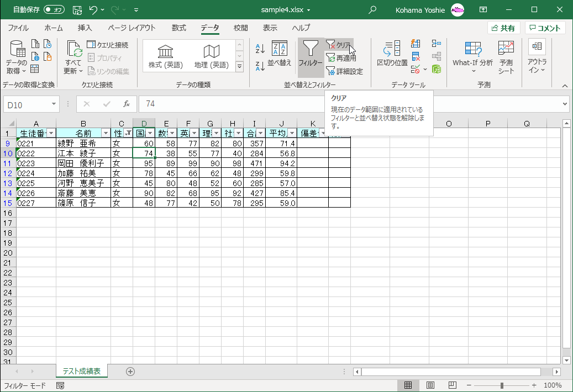Click the Forecast Sheet icon
573x392 pixels.
coord(506,50)
